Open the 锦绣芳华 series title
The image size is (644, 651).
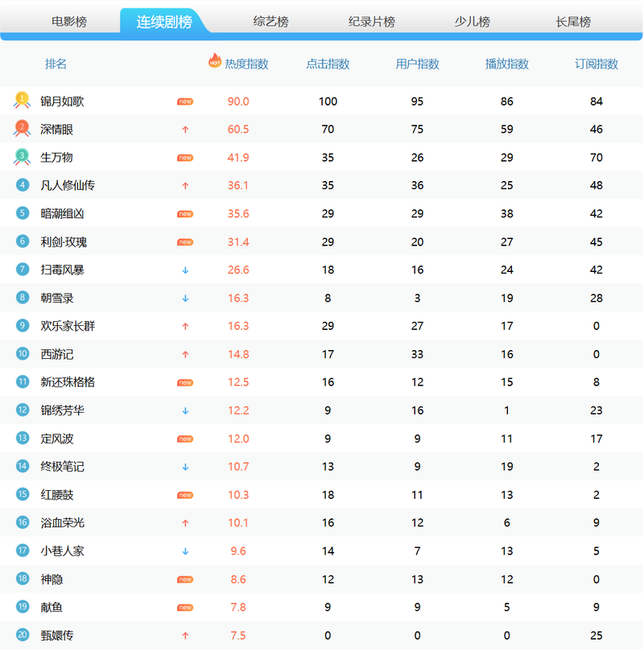[62, 410]
